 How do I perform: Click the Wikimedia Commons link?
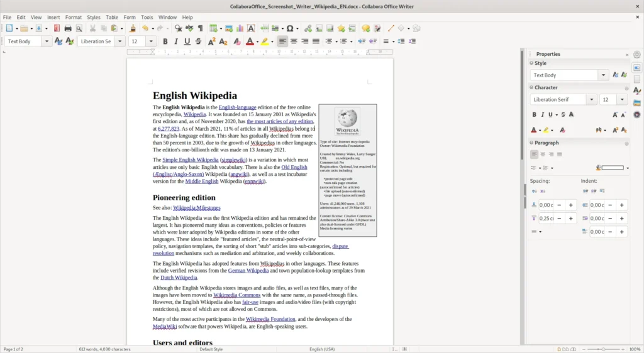point(237,295)
